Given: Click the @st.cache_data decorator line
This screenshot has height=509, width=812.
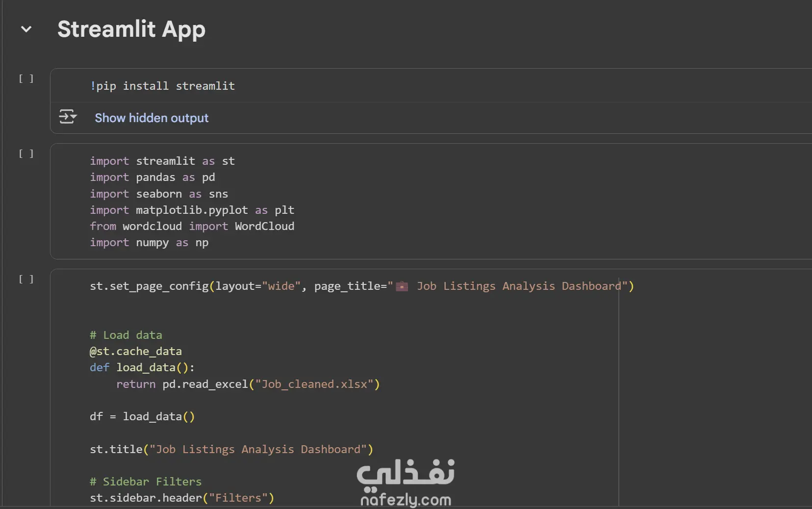Looking at the screenshot, I should [136, 351].
